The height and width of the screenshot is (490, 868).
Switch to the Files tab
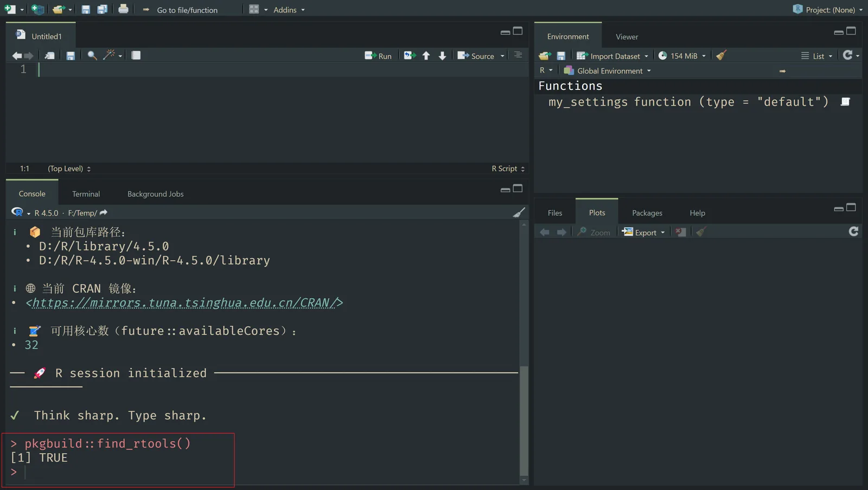click(555, 212)
